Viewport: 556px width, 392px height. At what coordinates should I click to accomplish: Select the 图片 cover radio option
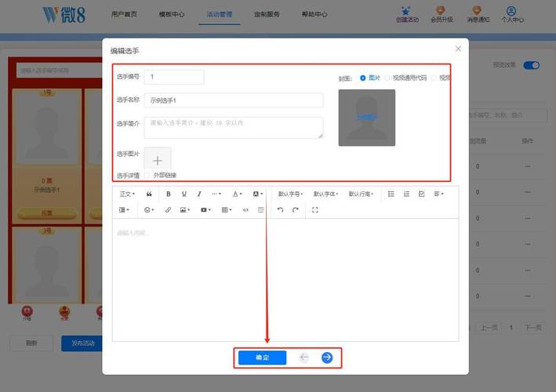363,78
